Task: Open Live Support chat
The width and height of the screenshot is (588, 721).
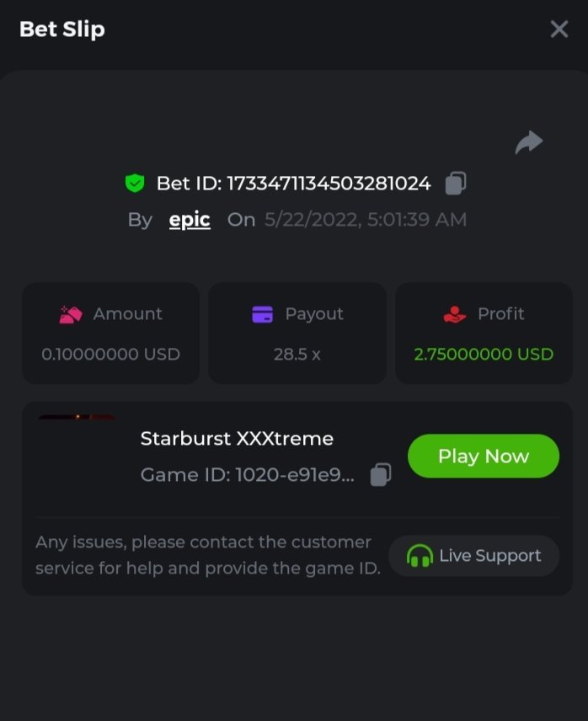Action: [473, 556]
